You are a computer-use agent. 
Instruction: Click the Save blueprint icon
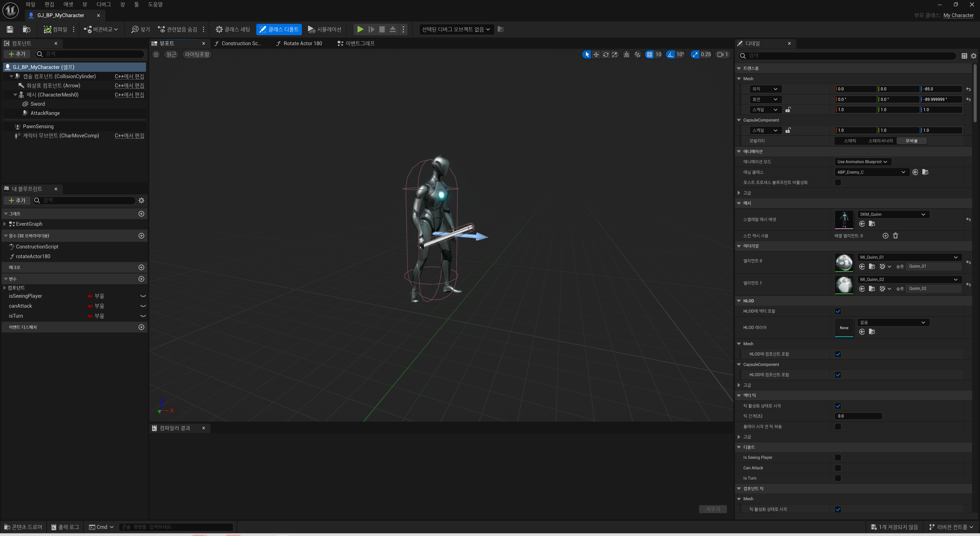pyautogui.click(x=10, y=29)
